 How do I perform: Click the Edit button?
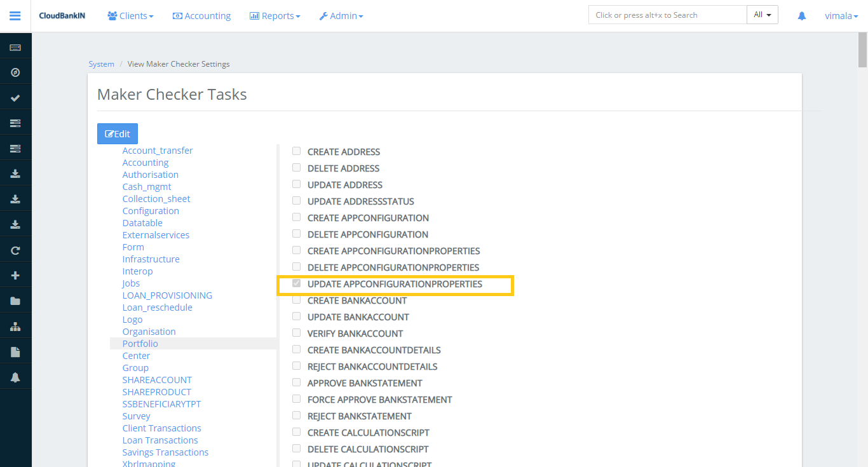click(117, 133)
